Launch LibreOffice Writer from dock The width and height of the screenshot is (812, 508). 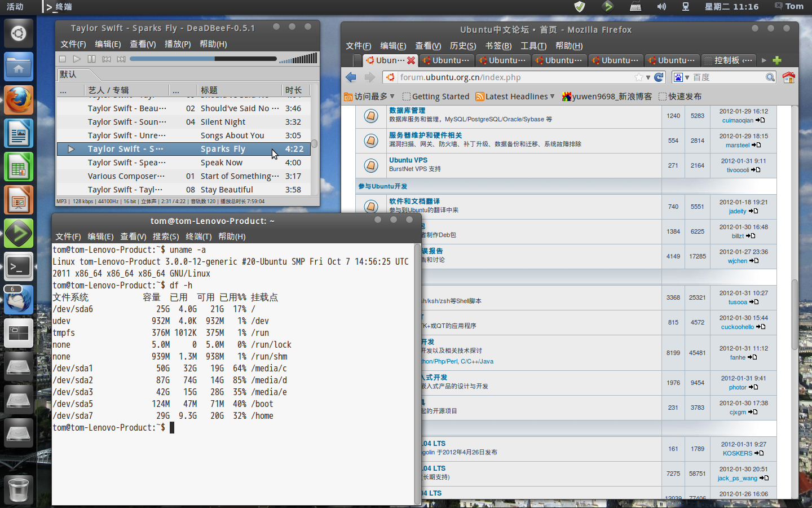pyautogui.click(x=19, y=134)
